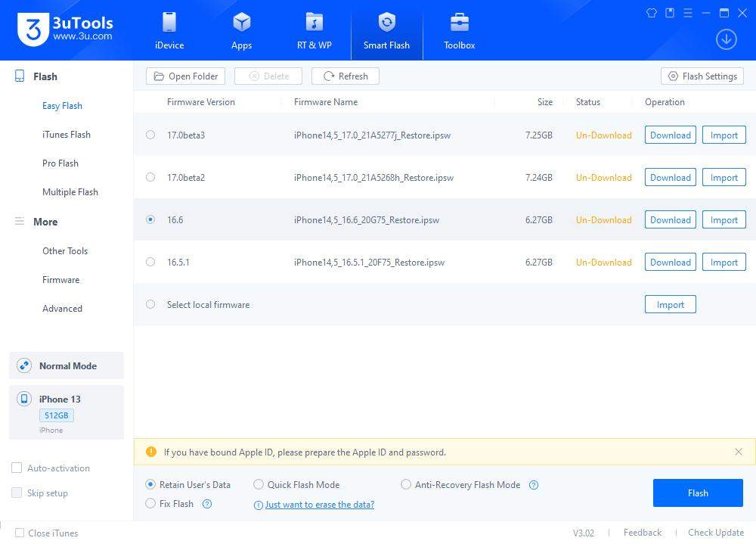Viewport: 756px width, 544px height.
Task: Open Flash Settings
Action: click(x=702, y=76)
